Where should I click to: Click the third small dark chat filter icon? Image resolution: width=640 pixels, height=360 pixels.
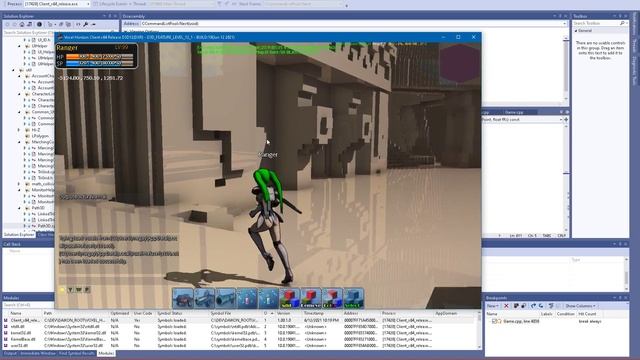click(x=87, y=290)
